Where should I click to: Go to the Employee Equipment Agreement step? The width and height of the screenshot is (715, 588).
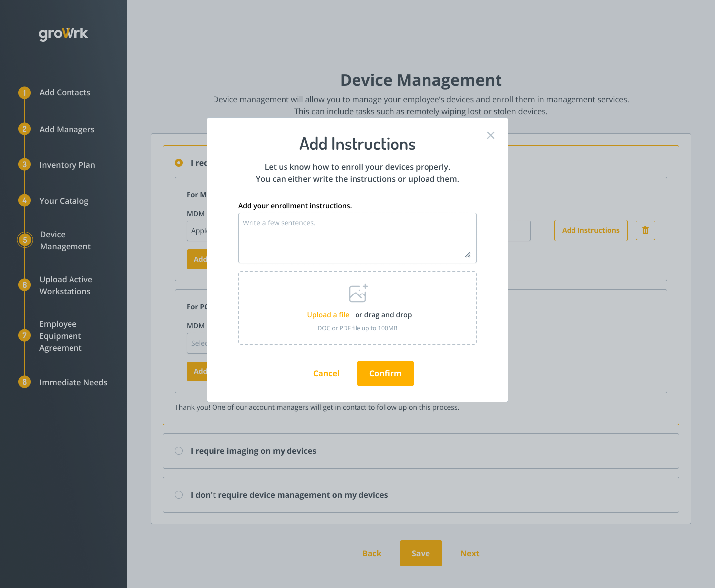click(x=24, y=335)
